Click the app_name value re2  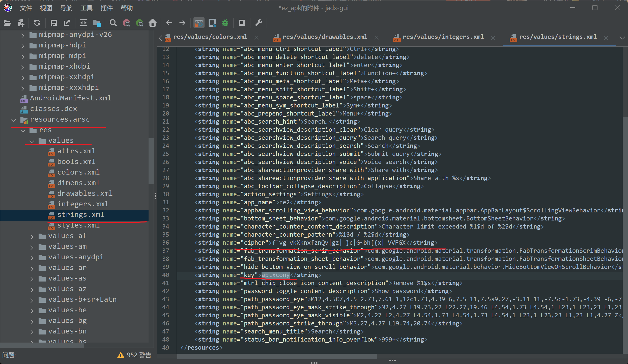pyautogui.click(x=285, y=202)
